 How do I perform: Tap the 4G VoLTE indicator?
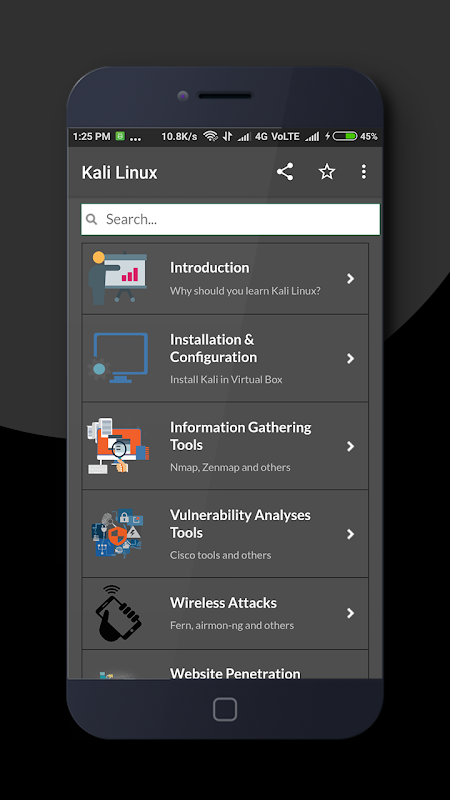click(277, 136)
